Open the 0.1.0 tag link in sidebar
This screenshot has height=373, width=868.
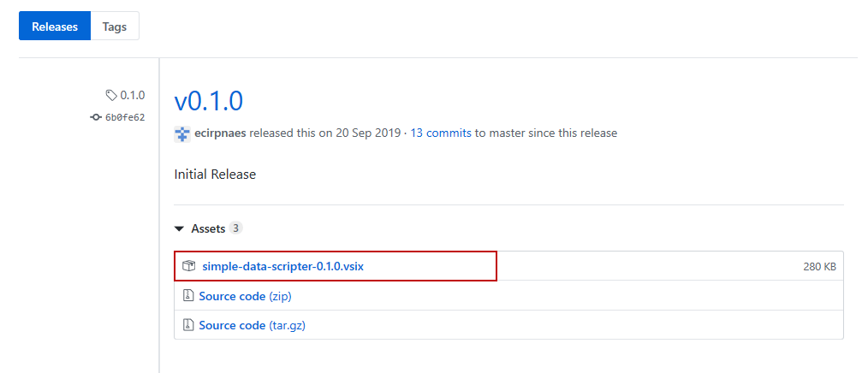click(x=133, y=95)
